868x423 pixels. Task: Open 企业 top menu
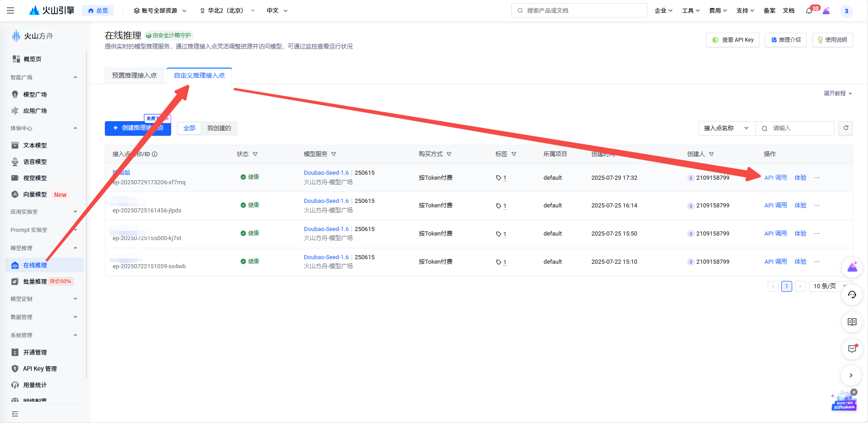pyautogui.click(x=663, y=10)
